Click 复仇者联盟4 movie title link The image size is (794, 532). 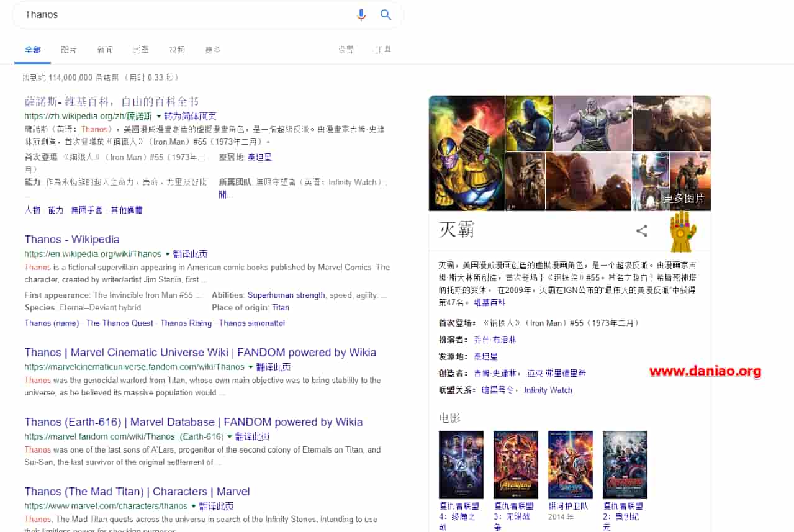click(460, 516)
